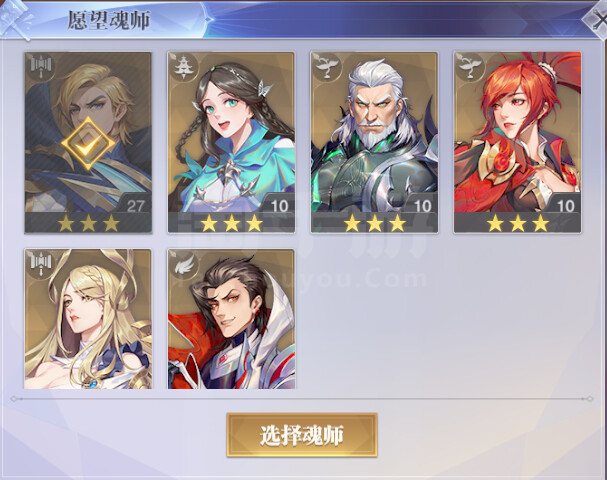Image resolution: width=607 pixels, height=480 pixels.
Task: Click the 选择魂师 confirm button
Action: (302, 435)
